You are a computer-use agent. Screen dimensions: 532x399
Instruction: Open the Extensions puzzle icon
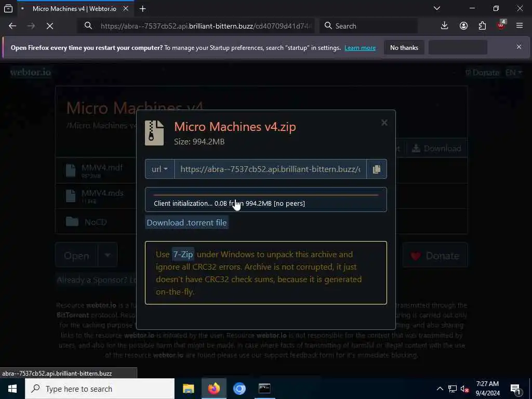[x=482, y=26]
